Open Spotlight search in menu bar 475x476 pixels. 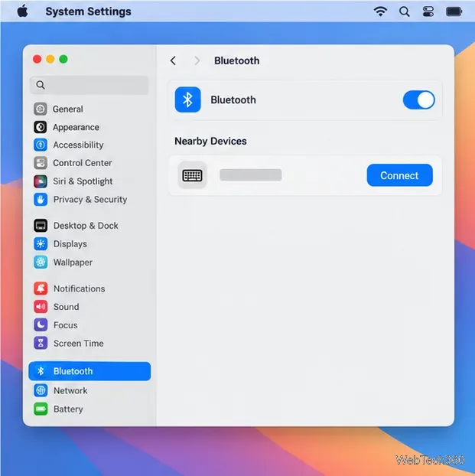point(404,11)
